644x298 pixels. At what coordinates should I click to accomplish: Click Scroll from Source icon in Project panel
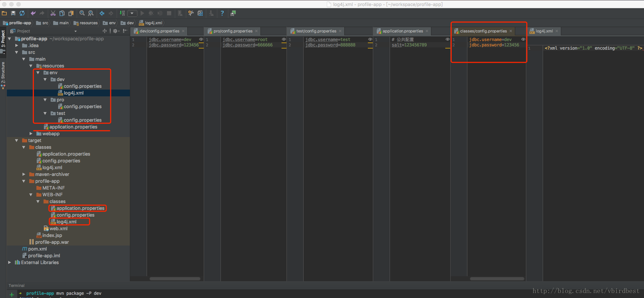[x=105, y=31]
